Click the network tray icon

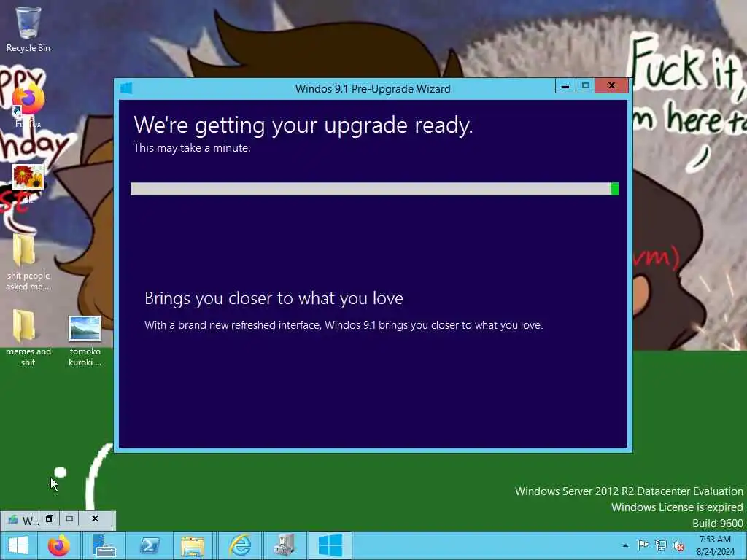[x=660, y=545]
